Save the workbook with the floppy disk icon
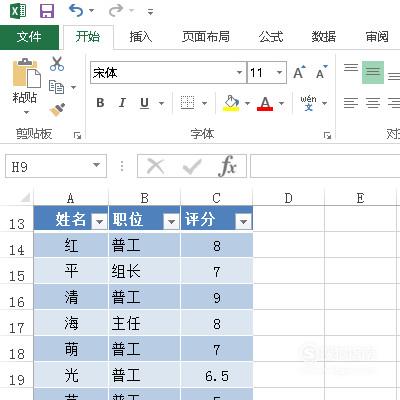The height and width of the screenshot is (400, 400). click(x=47, y=11)
